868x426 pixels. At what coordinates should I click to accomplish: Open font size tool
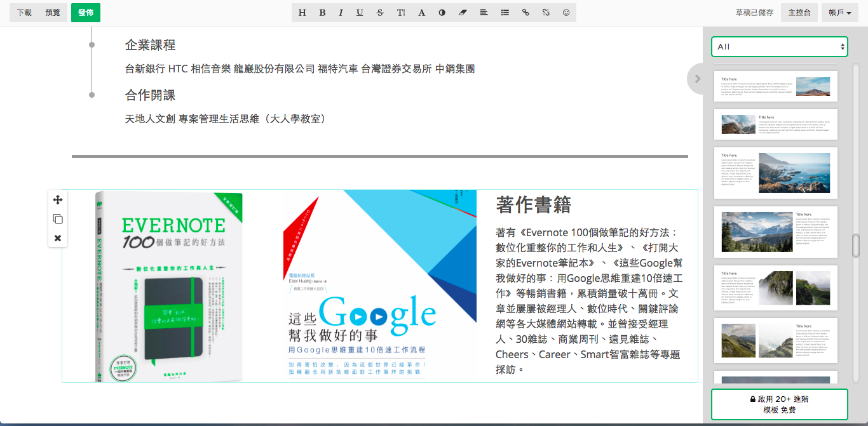[401, 13]
